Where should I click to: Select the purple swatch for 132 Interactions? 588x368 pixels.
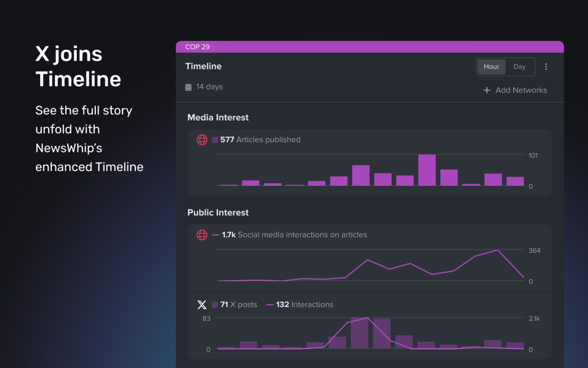[x=271, y=304]
